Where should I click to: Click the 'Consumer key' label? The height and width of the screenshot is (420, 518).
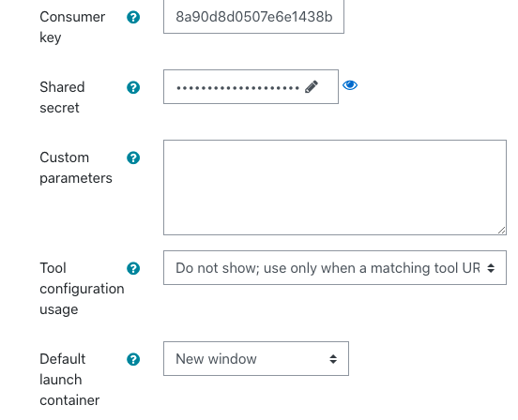[72, 27]
